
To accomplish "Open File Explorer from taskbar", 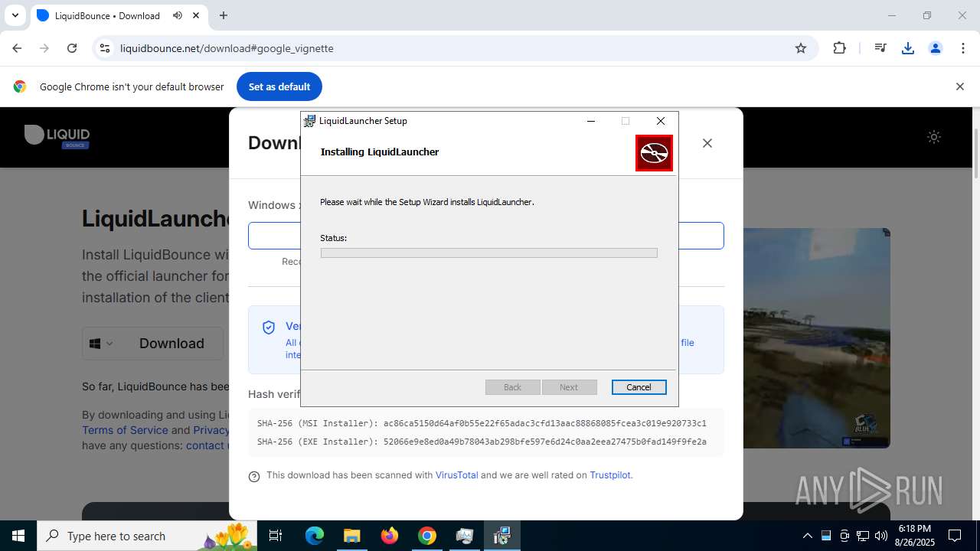I will 351,536.
